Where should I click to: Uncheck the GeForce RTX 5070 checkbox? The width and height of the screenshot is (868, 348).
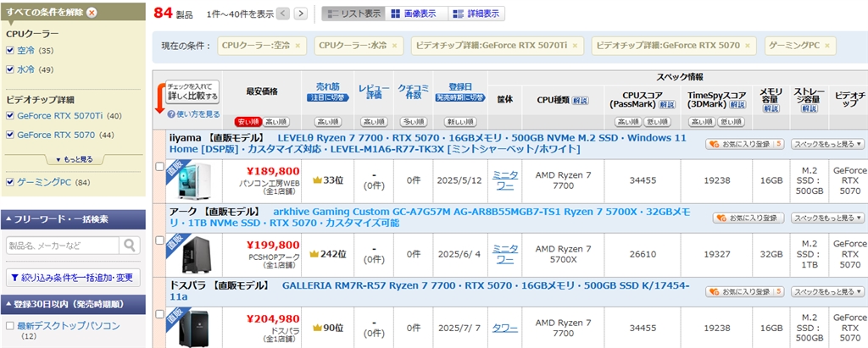8,135
